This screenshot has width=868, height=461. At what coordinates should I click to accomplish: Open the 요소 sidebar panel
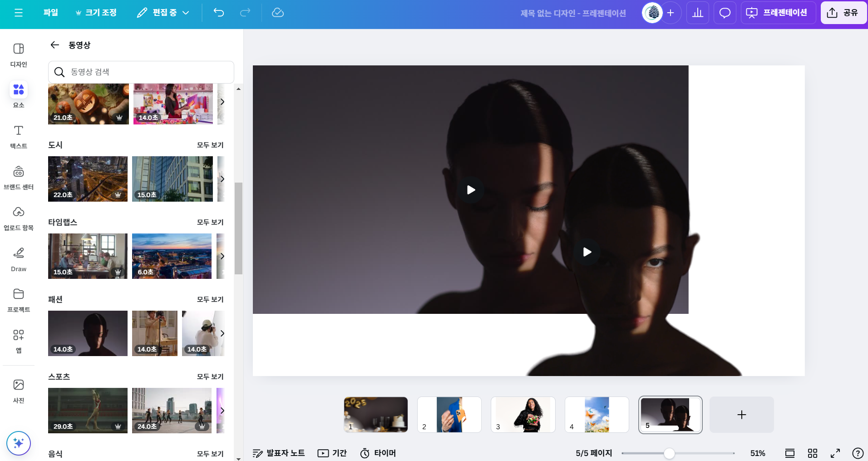coord(19,95)
